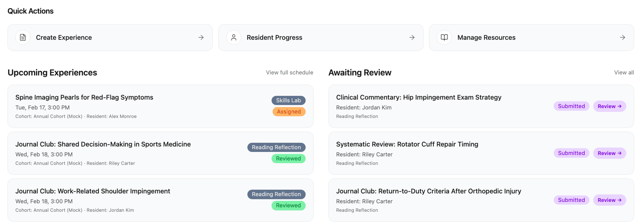Click Reviewed badge on Shared Decision-Making card
644x224 pixels.
pyautogui.click(x=288, y=158)
